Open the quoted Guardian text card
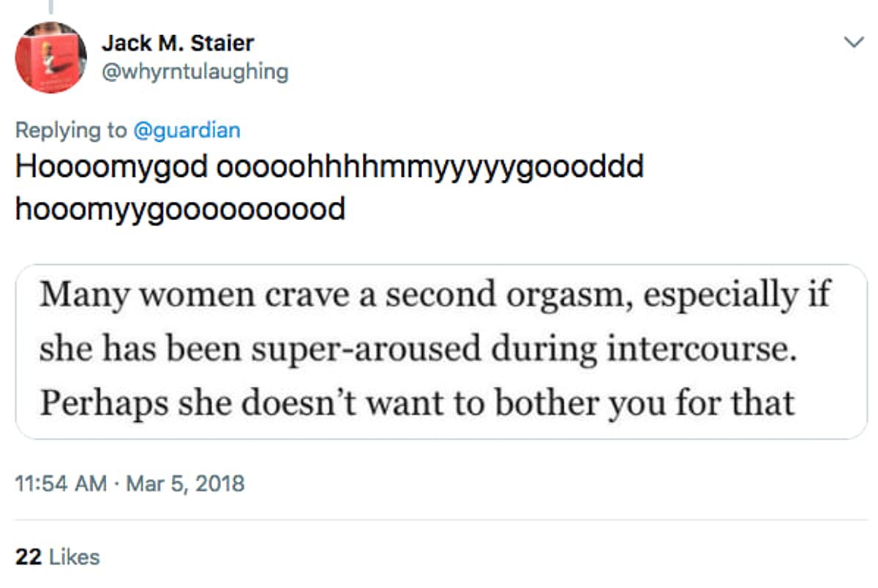The image size is (878, 588). click(440, 351)
